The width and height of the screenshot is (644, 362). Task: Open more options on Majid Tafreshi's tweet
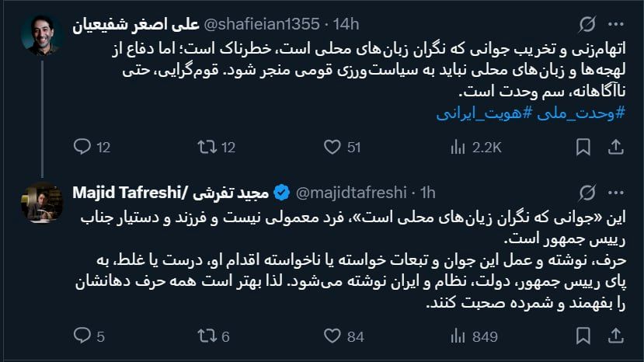pos(616,192)
